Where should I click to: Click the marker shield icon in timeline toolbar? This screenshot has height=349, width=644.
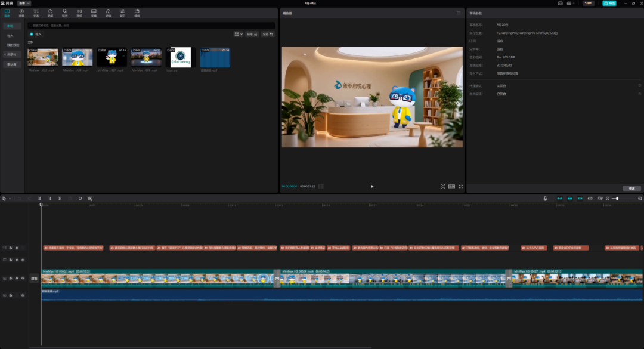80,199
